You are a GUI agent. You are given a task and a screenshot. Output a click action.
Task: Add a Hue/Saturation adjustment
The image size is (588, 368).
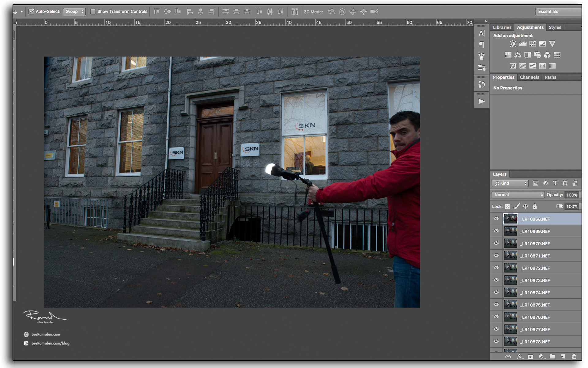508,55
